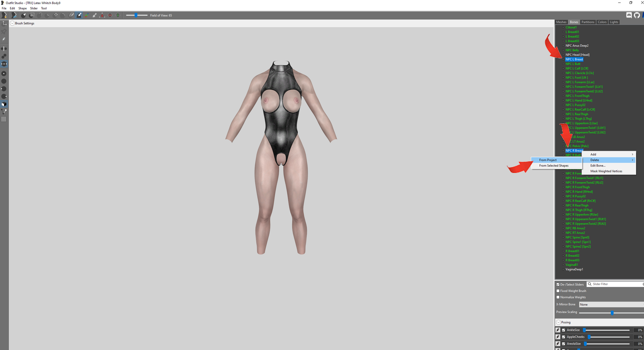
Task: Open the Slider menu
Action: [x=34, y=8]
